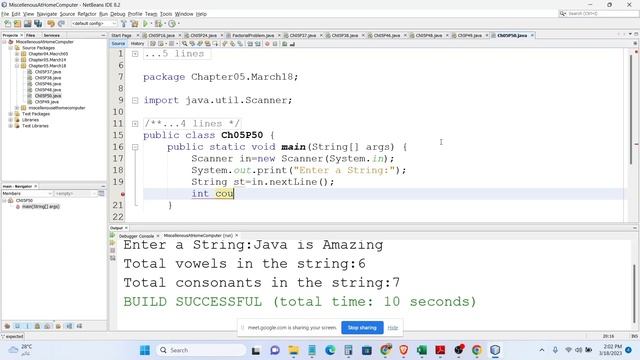Open Microsoft Edge from the taskbar
The height and width of the screenshot is (360, 640).
point(330,350)
